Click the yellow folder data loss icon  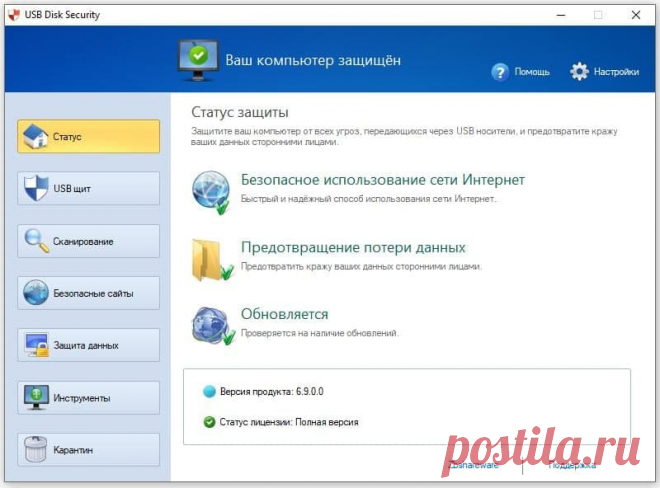(x=212, y=260)
